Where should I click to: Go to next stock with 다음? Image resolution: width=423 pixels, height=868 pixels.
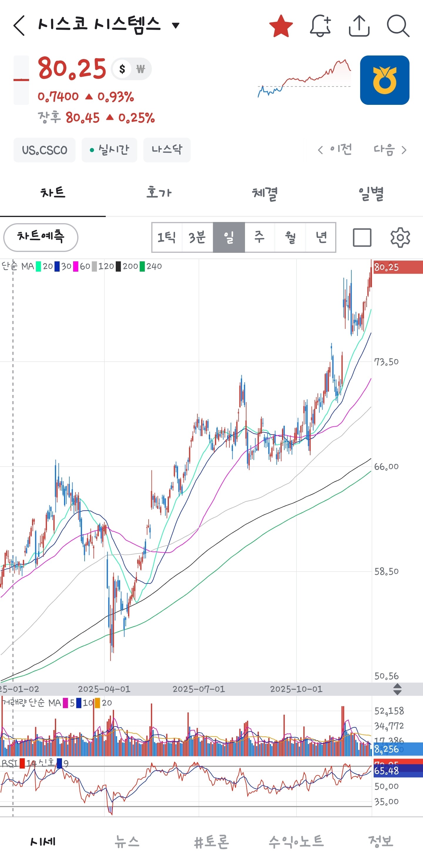pos(390,149)
